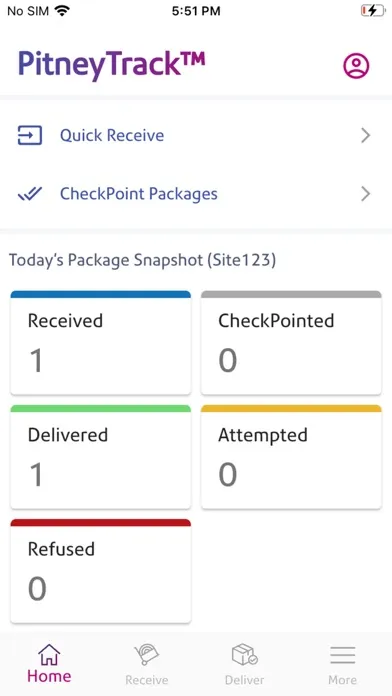The height and width of the screenshot is (696, 392).
Task: Open the Delivered packages card
Action: pyautogui.click(x=101, y=457)
